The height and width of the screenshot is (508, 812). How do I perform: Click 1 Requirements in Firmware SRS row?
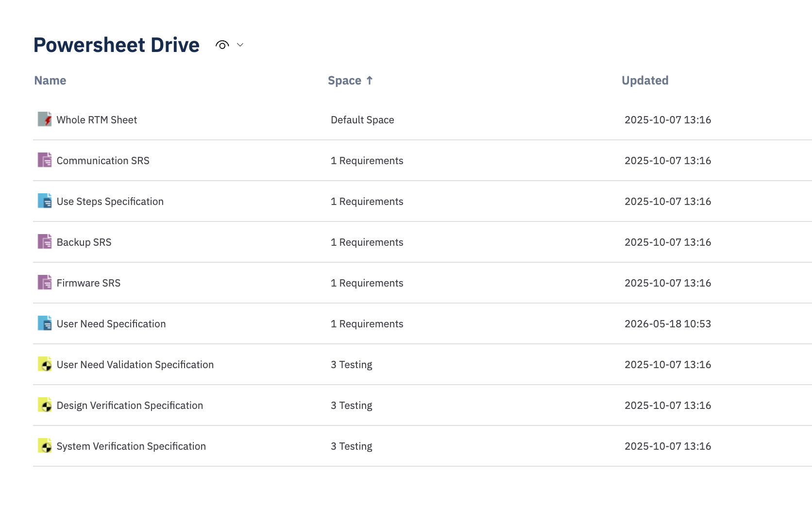pos(367,283)
